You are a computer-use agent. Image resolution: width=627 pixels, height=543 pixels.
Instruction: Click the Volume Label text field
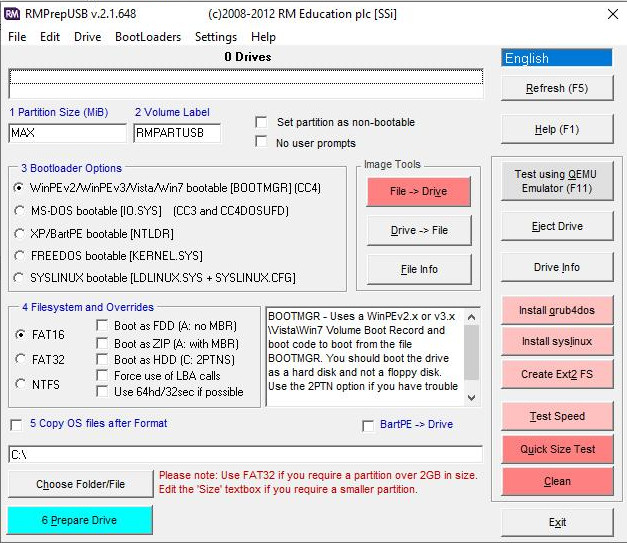point(176,133)
